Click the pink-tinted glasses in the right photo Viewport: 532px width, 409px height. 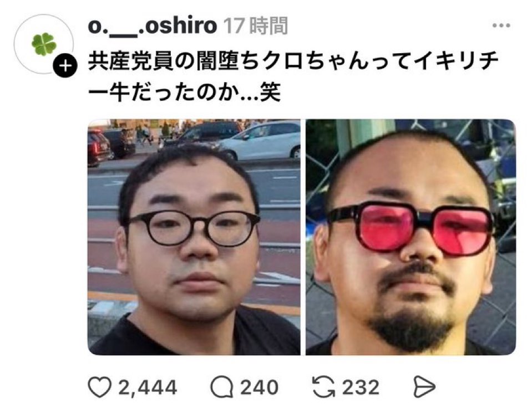pos(411,228)
